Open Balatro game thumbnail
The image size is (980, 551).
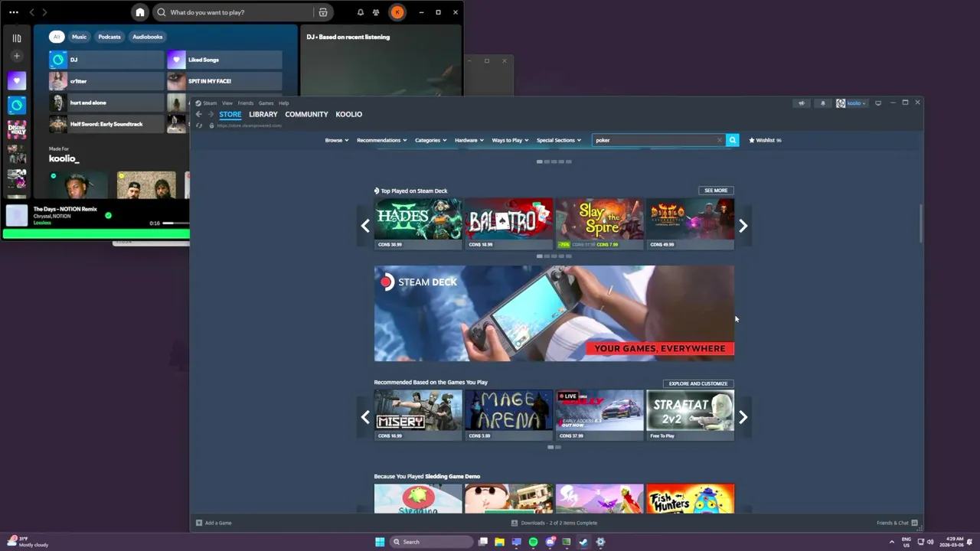[509, 220]
